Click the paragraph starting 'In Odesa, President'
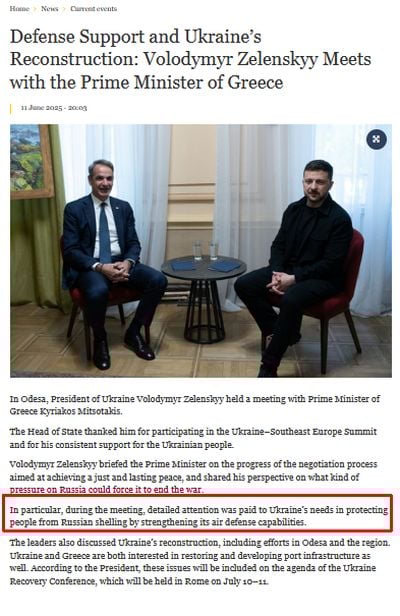Viewport: 400px width, 616px height. point(194,405)
